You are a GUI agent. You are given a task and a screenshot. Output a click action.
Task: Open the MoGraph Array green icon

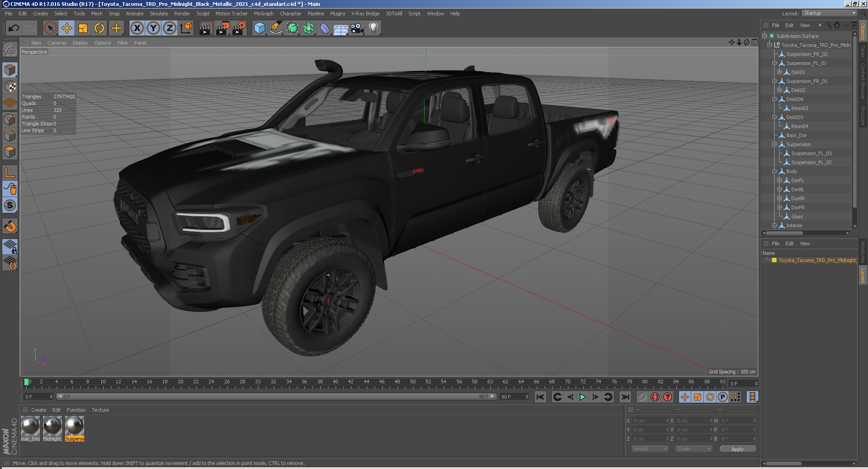point(309,28)
